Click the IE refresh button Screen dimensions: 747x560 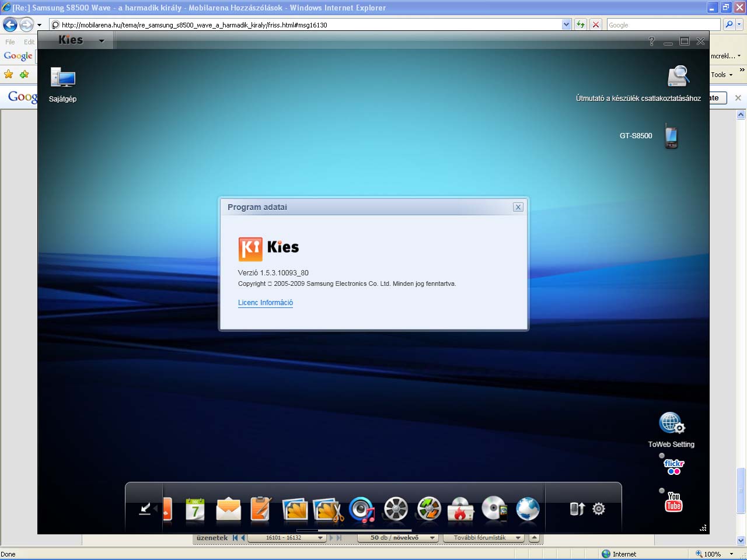coord(581,24)
